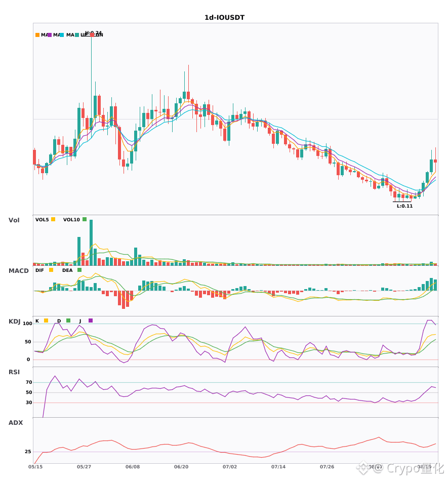This screenshot has width=448, height=481.
Task: Click the DIF legend label
Action: click(39, 270)
